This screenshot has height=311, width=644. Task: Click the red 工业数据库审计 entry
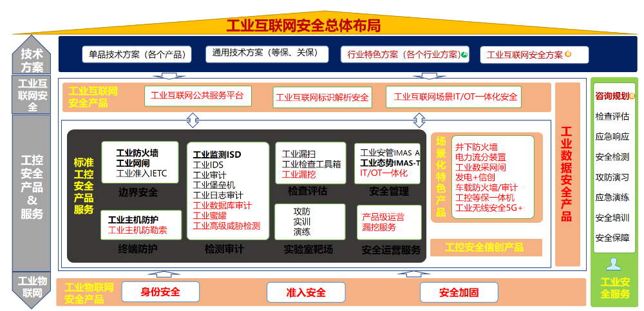[x=222, y=205]
